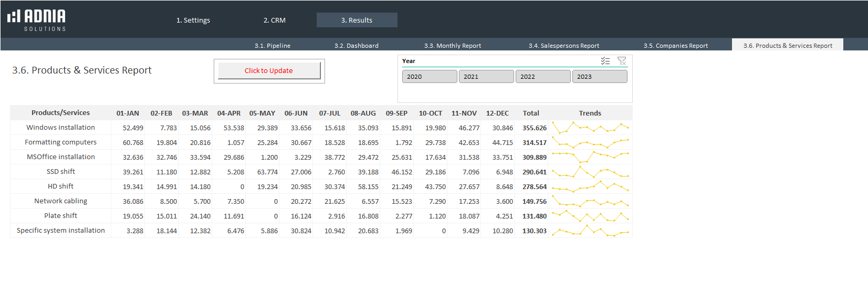
Task: Clear the Year slicer filter
Action: pyautogui.click(x=622, y=61)
